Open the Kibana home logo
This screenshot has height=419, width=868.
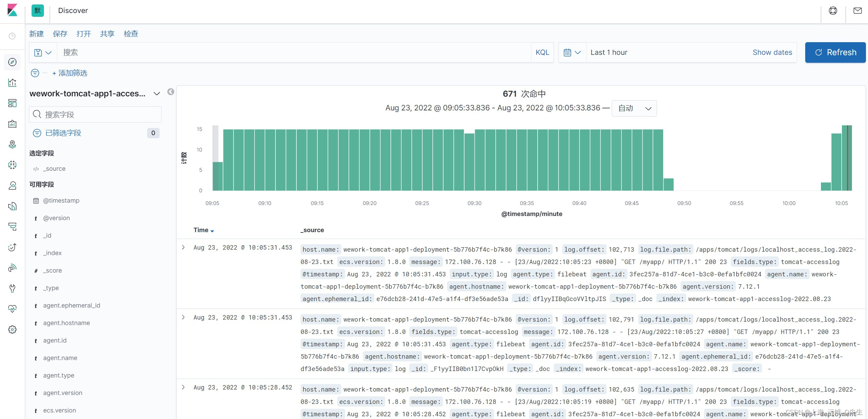pos(12,10)
